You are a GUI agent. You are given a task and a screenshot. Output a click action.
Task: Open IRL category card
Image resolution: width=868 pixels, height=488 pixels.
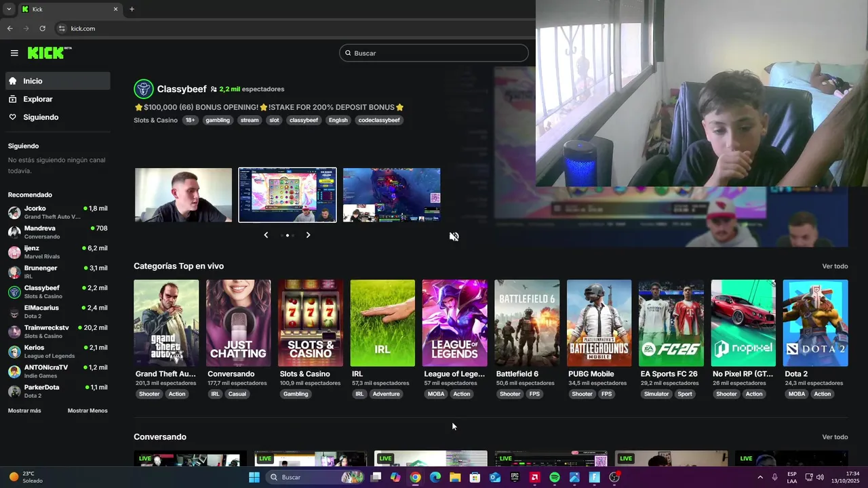pyautogui.click(x=382, y=323)
